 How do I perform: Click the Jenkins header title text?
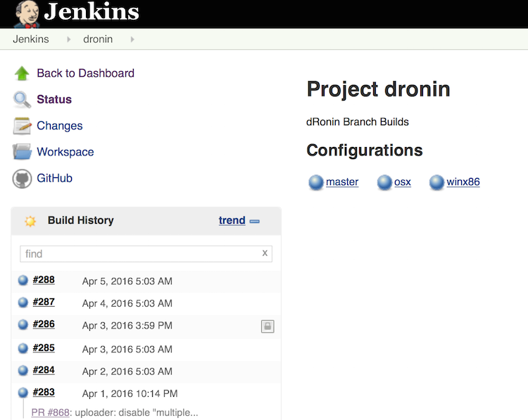pyautogui.click(x=92, y=12)
